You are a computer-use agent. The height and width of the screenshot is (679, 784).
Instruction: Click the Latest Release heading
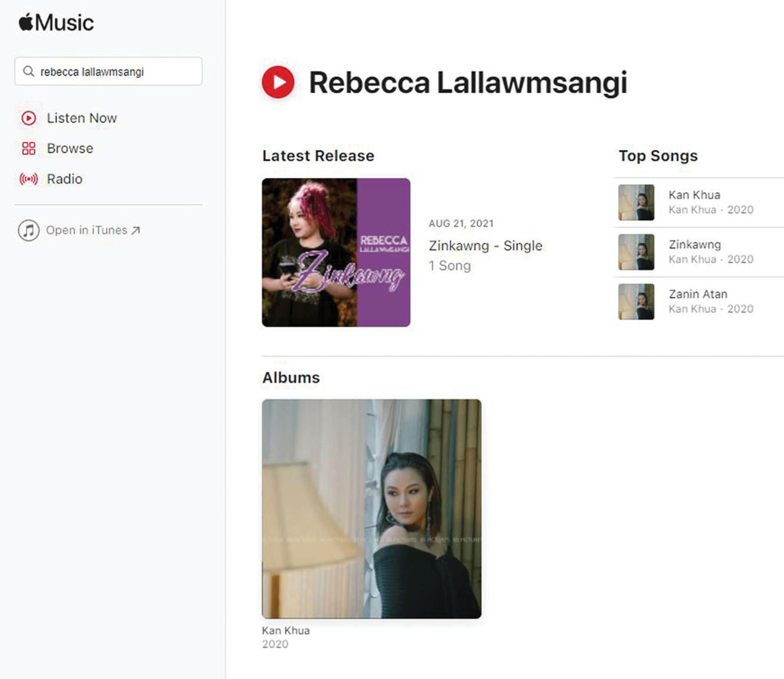pos(318,156)
